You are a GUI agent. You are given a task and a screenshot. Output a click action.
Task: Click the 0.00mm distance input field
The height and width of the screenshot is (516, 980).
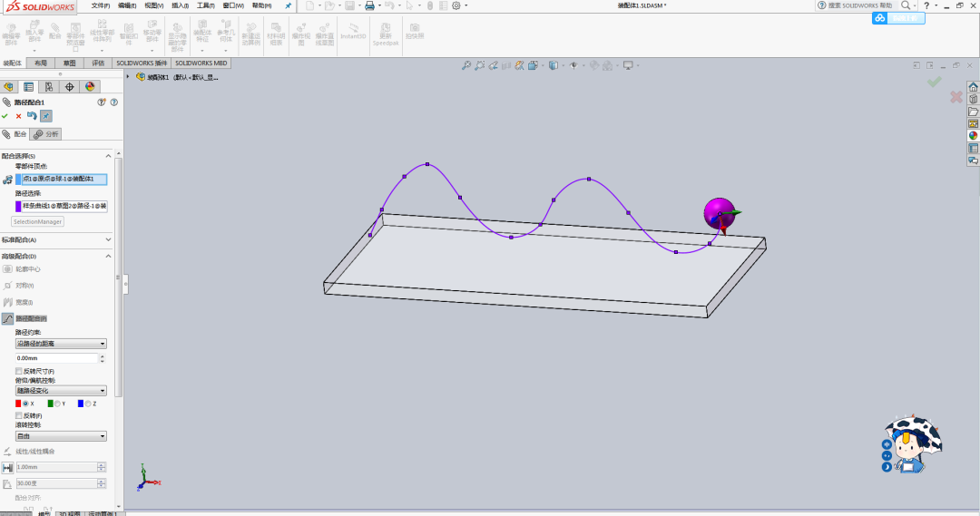(x=57, y=358)
